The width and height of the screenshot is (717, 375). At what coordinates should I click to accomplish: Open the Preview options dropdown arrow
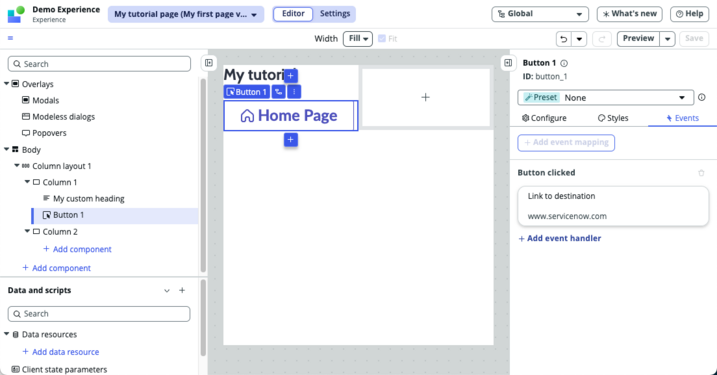pos(668,39)
